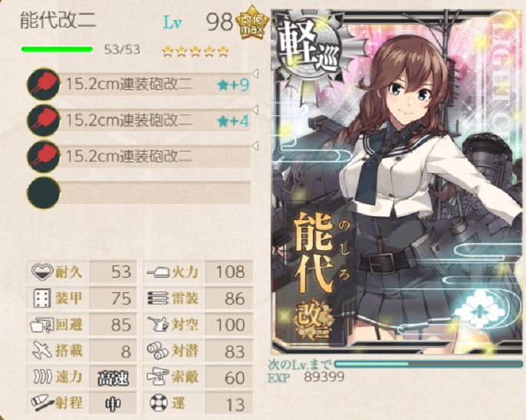The height and width of the screenshot is (420, 526).
Task: Click the 雷装 torpedo icon
Action: (x=158, y=298)
